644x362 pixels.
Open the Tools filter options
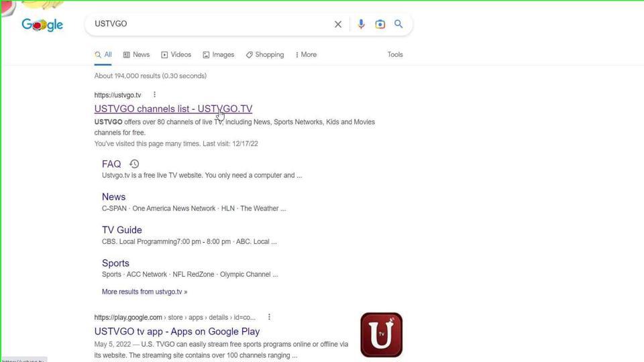tap(395, 54)
